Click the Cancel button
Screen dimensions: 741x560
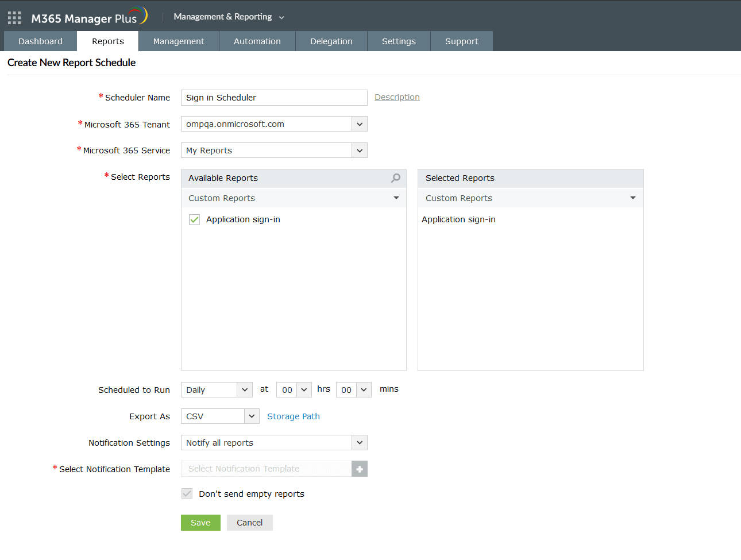[x=250, y=523]
